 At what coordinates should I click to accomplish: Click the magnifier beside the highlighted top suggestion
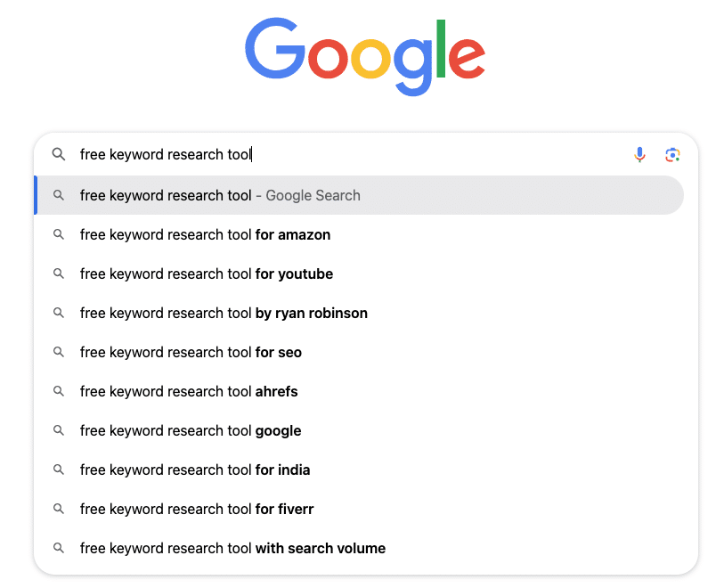coord(58,195)
